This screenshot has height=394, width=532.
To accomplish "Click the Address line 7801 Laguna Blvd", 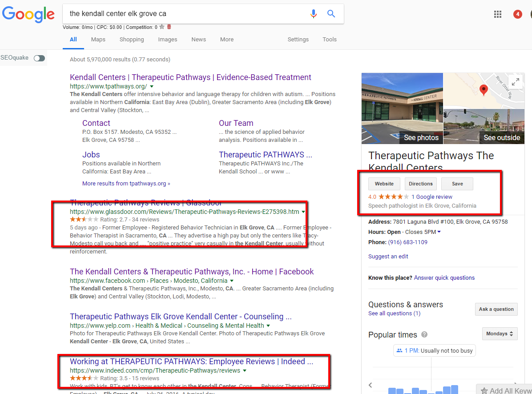I will [x=438, y=222].
